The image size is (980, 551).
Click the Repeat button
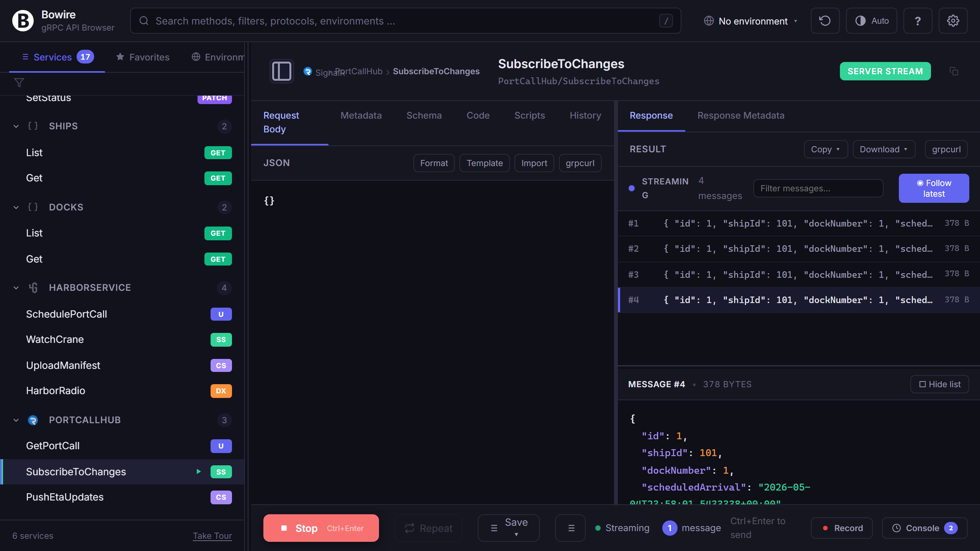click(428, 528)
